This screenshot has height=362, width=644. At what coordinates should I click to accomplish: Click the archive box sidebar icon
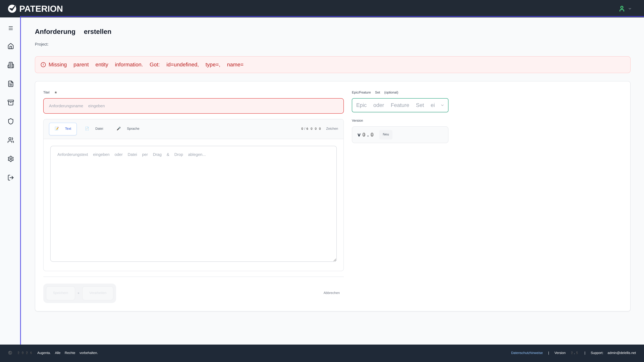tap(11, 102)
